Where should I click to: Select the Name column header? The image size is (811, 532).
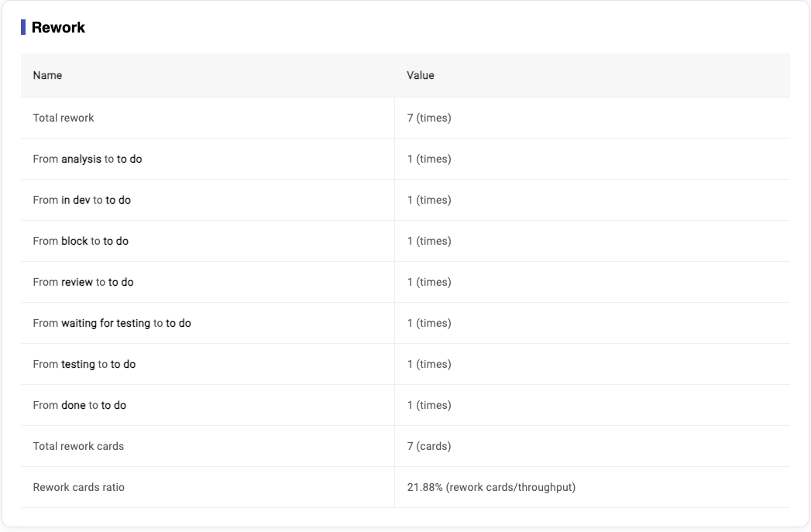pyautogui.click(x=47, y=75)
